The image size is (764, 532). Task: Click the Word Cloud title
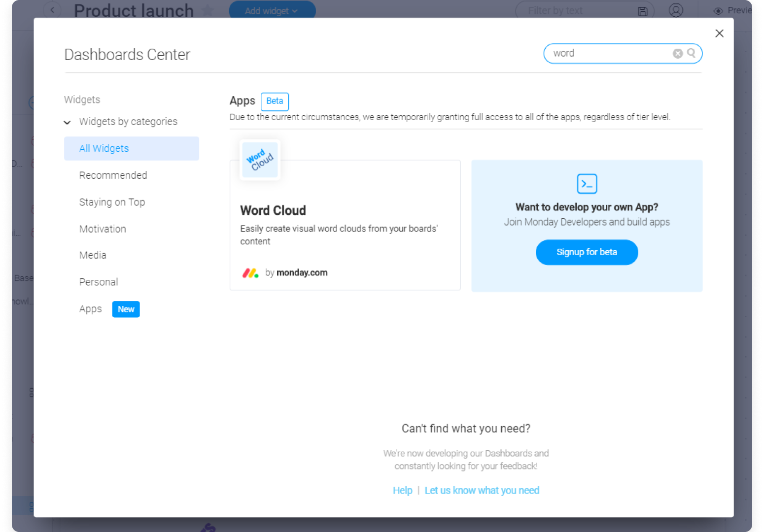273,210
